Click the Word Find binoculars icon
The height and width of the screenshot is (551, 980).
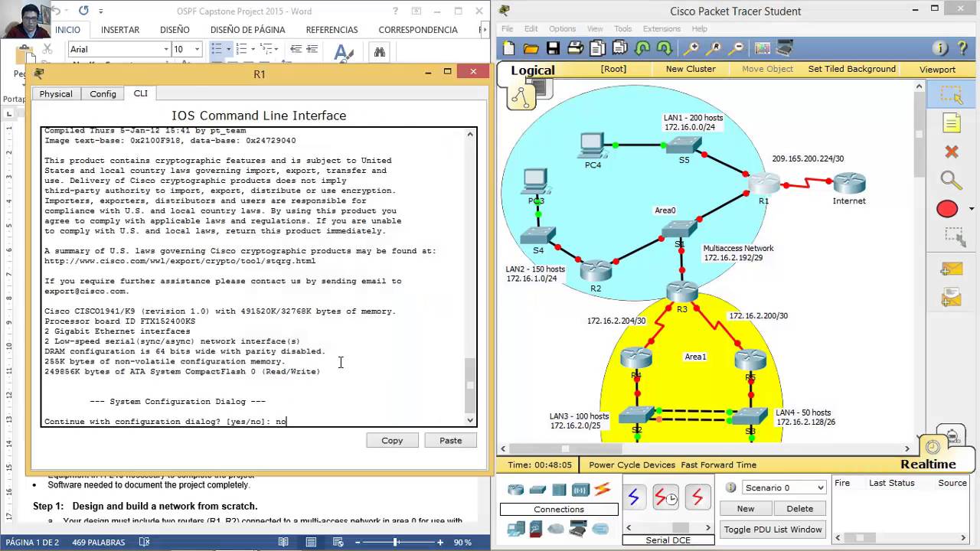coord(379,52)
